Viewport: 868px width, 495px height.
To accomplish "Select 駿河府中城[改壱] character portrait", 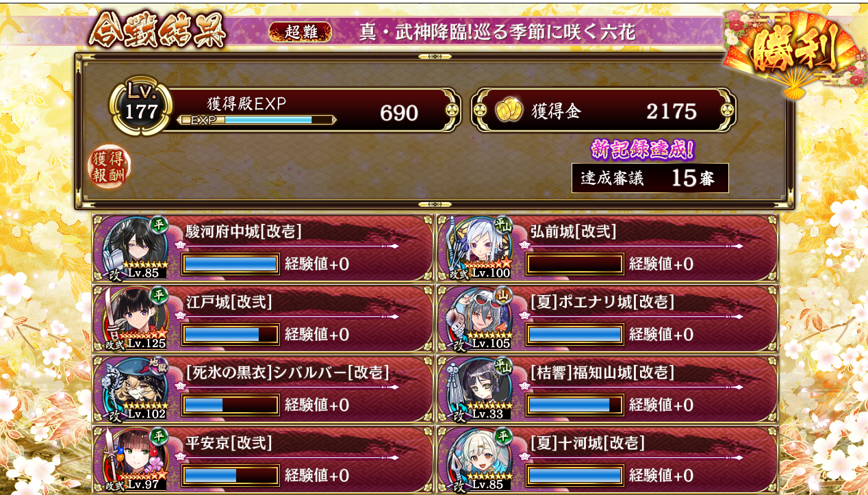I will point(134,246).
